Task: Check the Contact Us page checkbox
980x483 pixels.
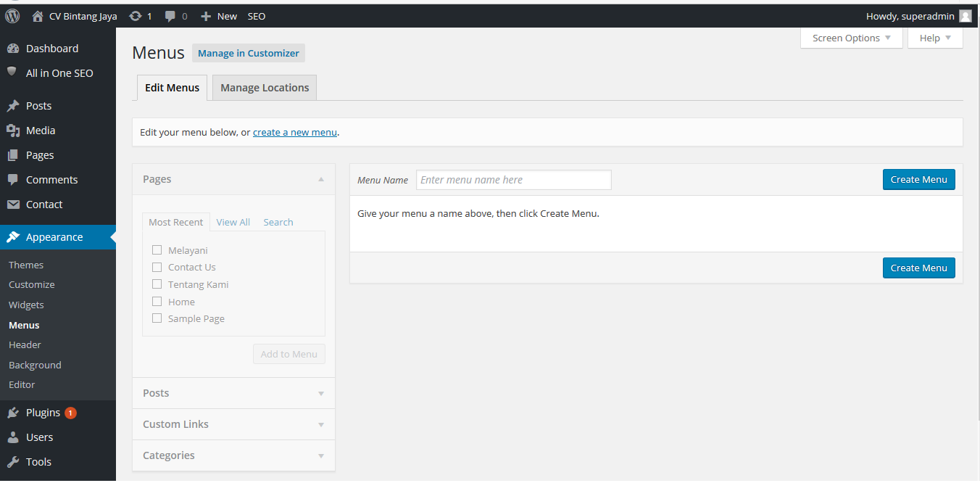Action: [157, 267]
